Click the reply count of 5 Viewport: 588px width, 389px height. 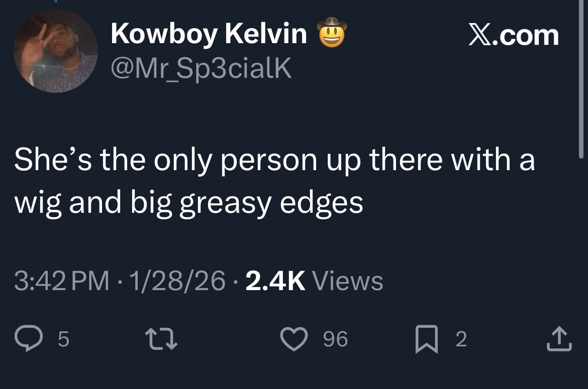[63, 340]
